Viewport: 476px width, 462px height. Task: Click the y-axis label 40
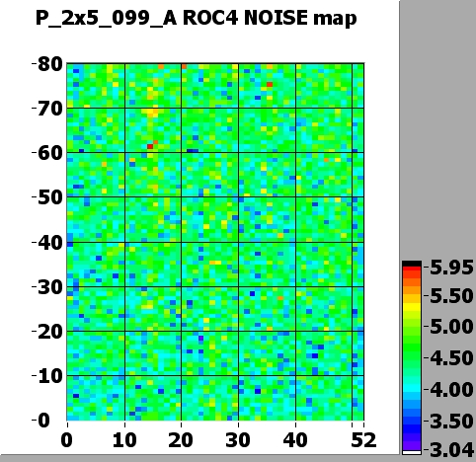click(49, 243)
